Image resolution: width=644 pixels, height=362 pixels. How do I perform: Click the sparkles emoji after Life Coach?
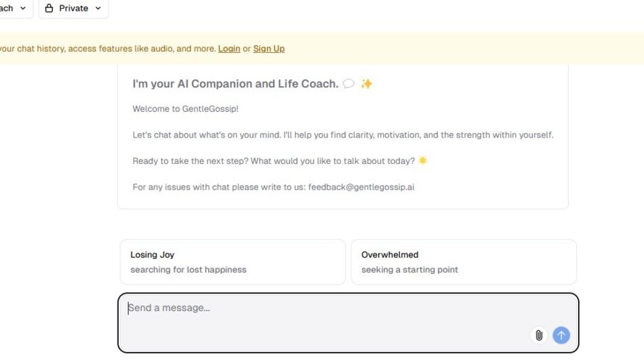pyautogui.click(x=367, y=84)
